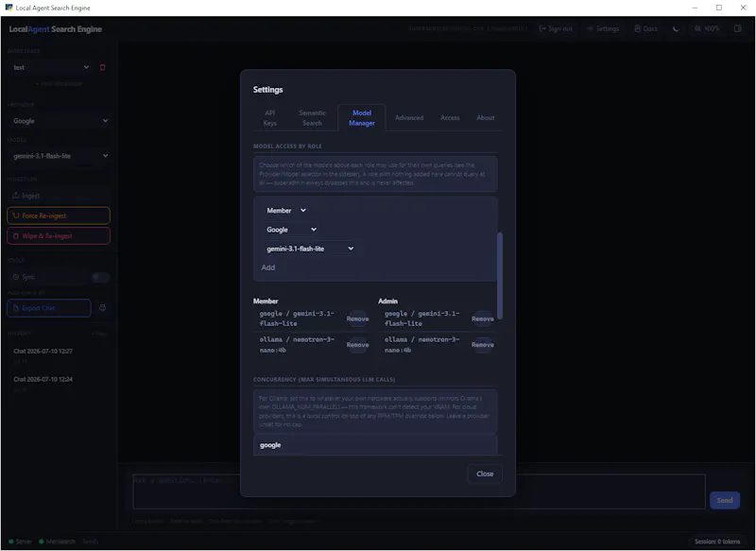
Task: Click the Server status indicator
Action: [20, 542]
